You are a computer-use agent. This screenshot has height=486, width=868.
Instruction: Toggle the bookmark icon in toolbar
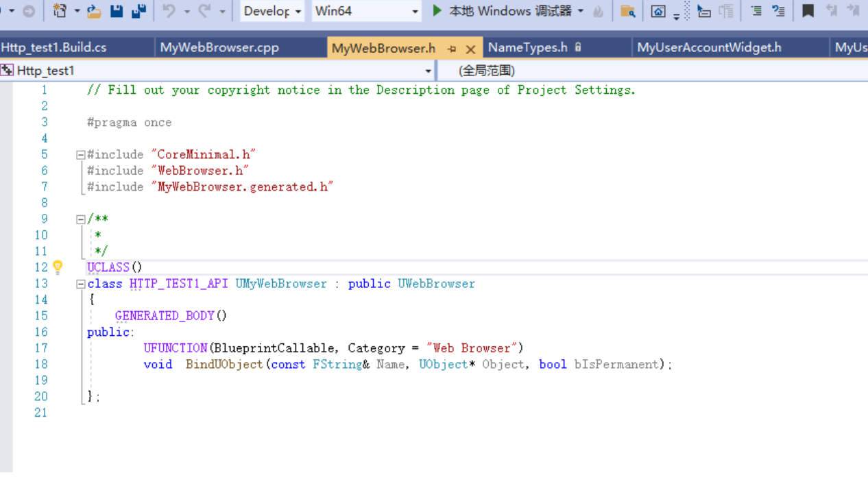click(808, 12)
